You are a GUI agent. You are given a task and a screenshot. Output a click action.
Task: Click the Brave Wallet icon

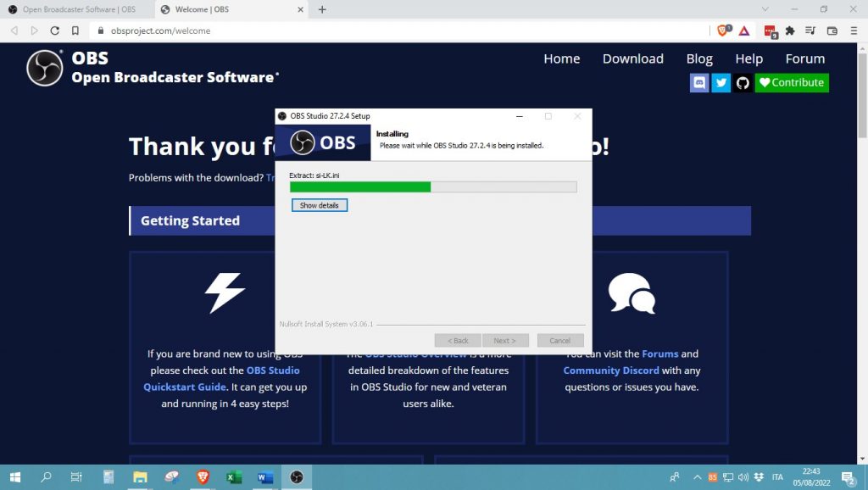(832, 31)
